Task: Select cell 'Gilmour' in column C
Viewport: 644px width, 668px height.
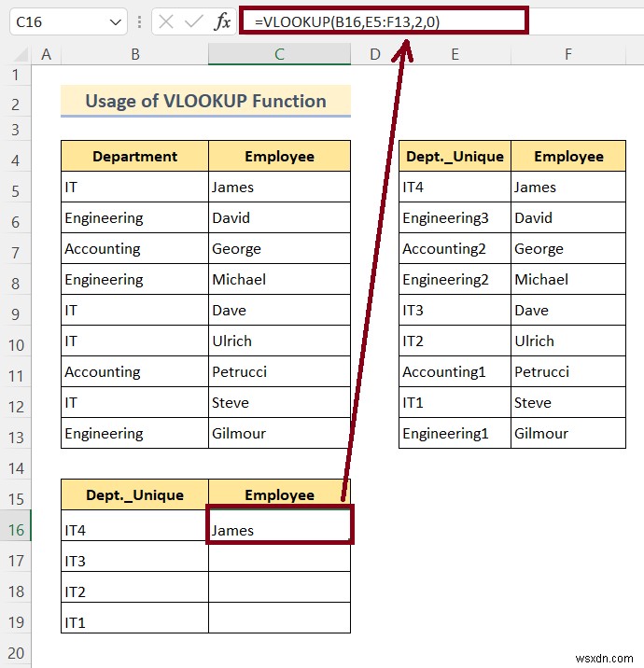Action: (x=279, y=433)
